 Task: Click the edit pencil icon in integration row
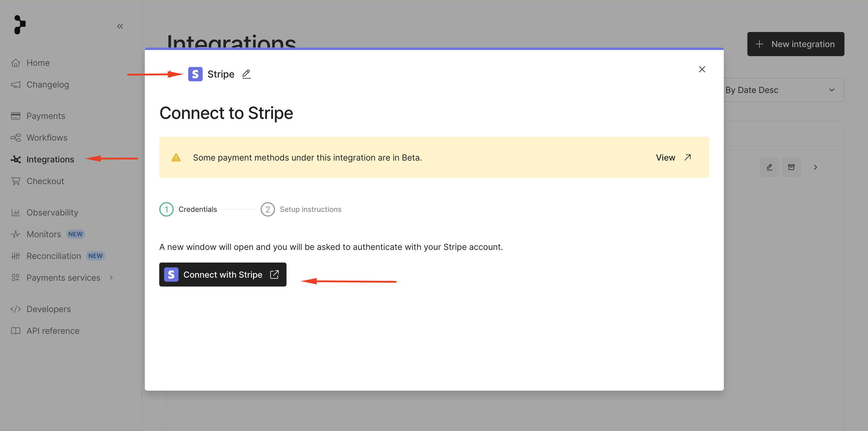tap(769, 167)
